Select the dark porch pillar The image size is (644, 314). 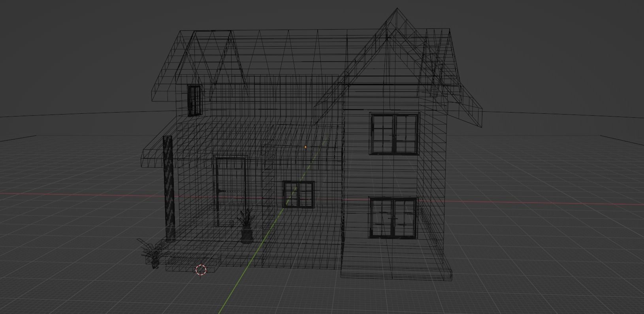(169, 189)
